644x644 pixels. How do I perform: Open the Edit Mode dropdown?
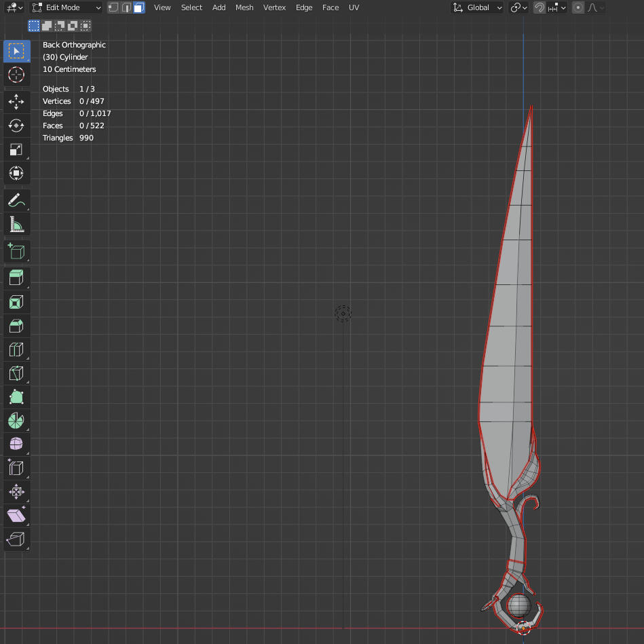tap(67, 7)
